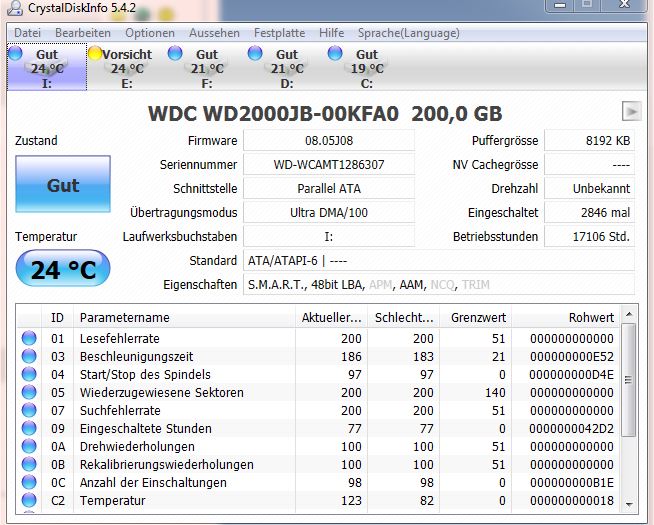This screenshot has width=654, height=525.
Task: Click status orb of Lesefehlerrate row
Action: click(x=29, y=338)
